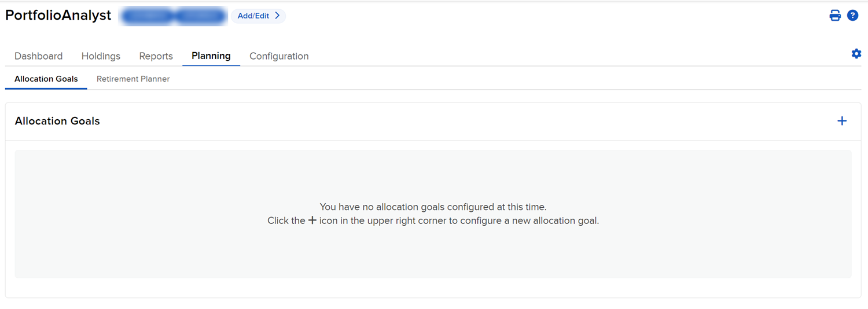Click the blurred account name pill

[172, 16]
